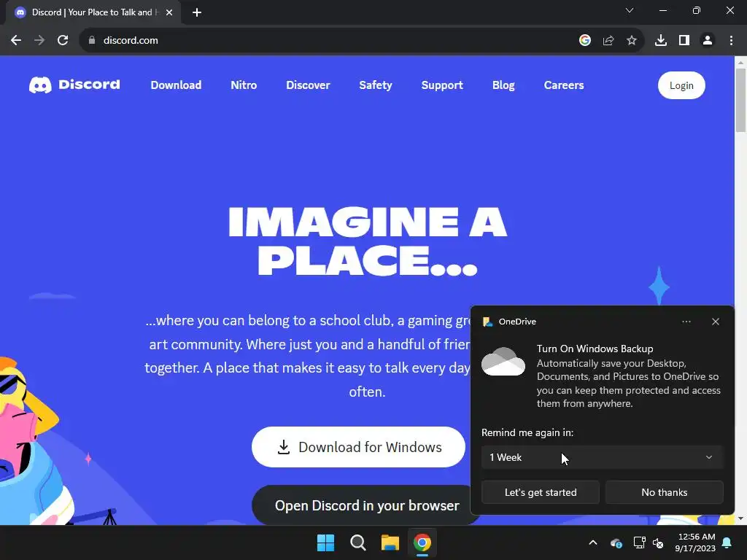Open the notification bell in the taskbar

pyautogui.click(x=727, y=542)
